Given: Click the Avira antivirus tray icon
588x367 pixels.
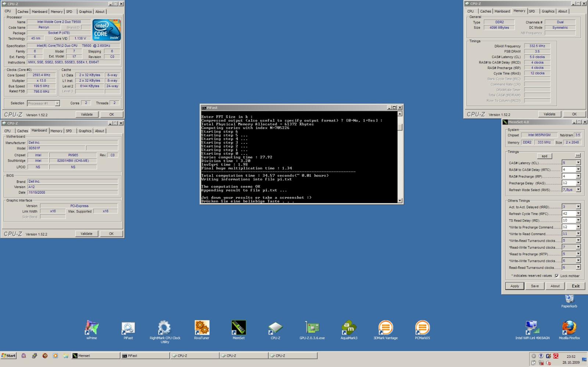Looking at the screenshot, I should (x=556, y=356).
